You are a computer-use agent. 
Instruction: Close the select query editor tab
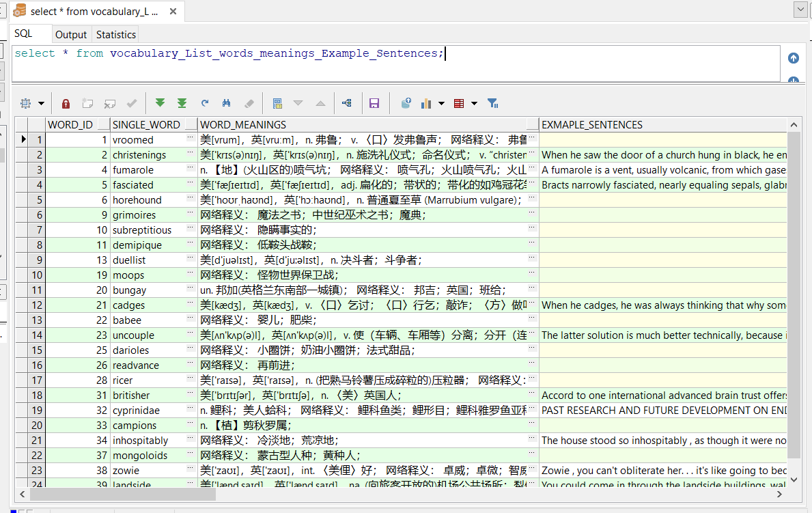[x=173, y=12]
